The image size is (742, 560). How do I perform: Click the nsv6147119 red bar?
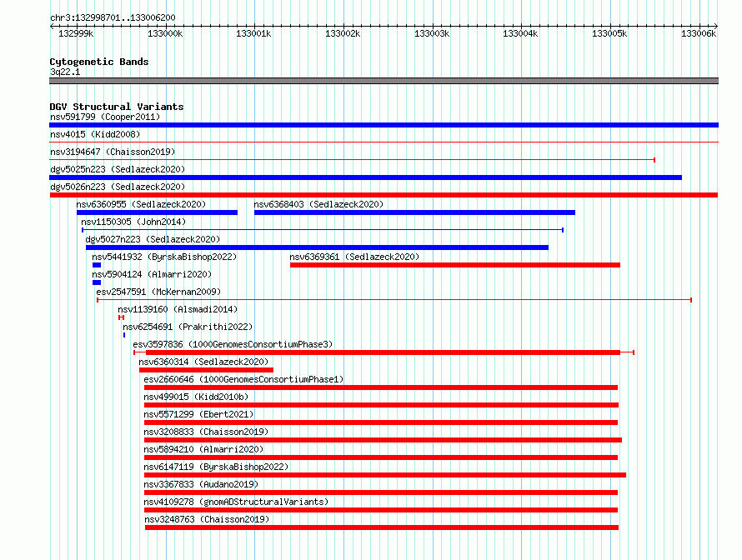pyautogui.click(x=385, y=475)
